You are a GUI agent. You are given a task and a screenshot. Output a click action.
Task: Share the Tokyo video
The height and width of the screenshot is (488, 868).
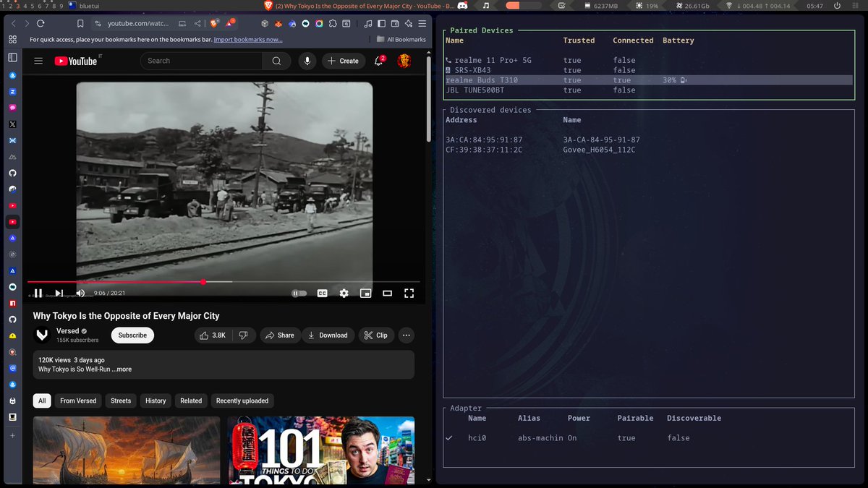click(x=280, y=335)
